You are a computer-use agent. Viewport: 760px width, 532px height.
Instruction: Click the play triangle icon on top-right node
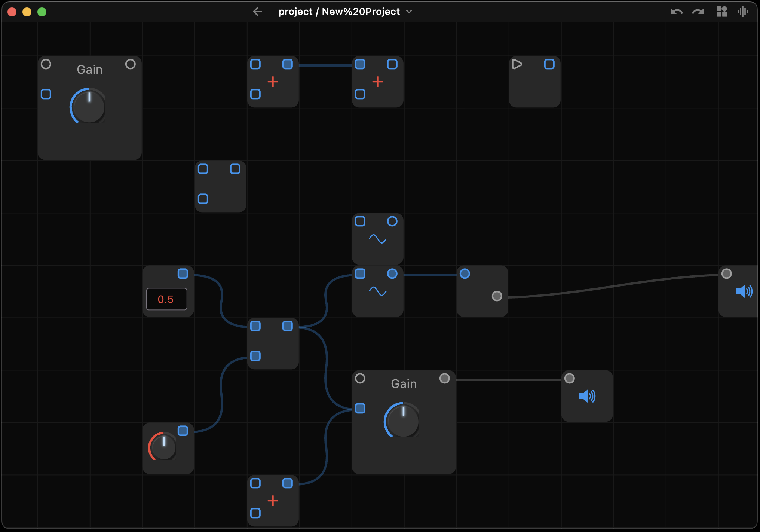pos(517,64)
